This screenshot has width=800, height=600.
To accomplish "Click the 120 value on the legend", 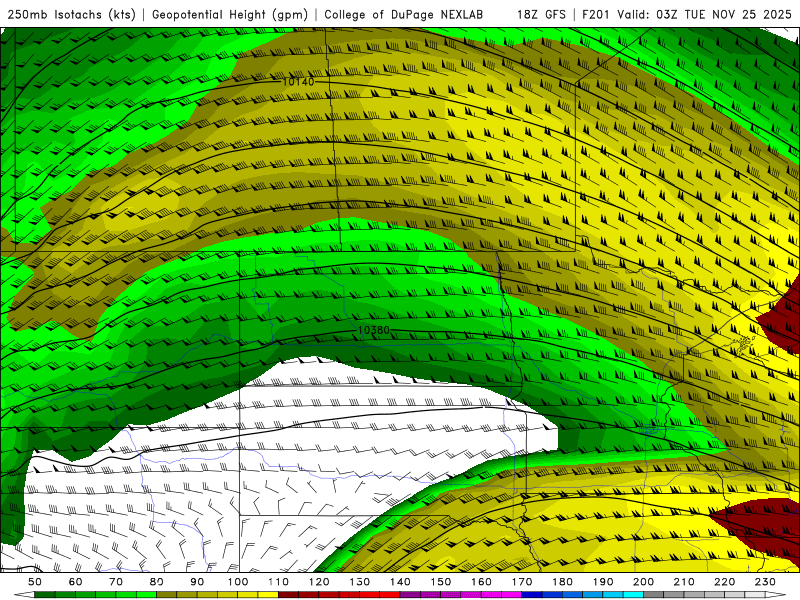I will pyautogui.click(x=319, y=582).
